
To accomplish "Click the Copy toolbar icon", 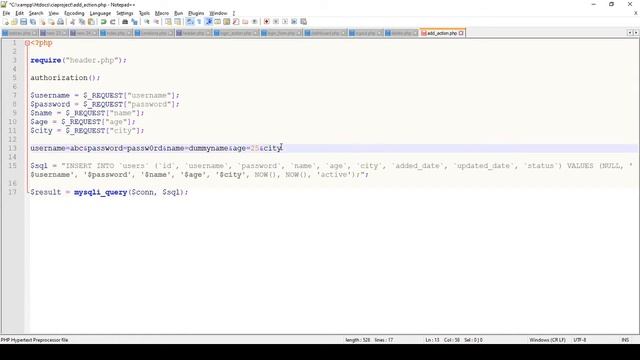I will point(82,22).
